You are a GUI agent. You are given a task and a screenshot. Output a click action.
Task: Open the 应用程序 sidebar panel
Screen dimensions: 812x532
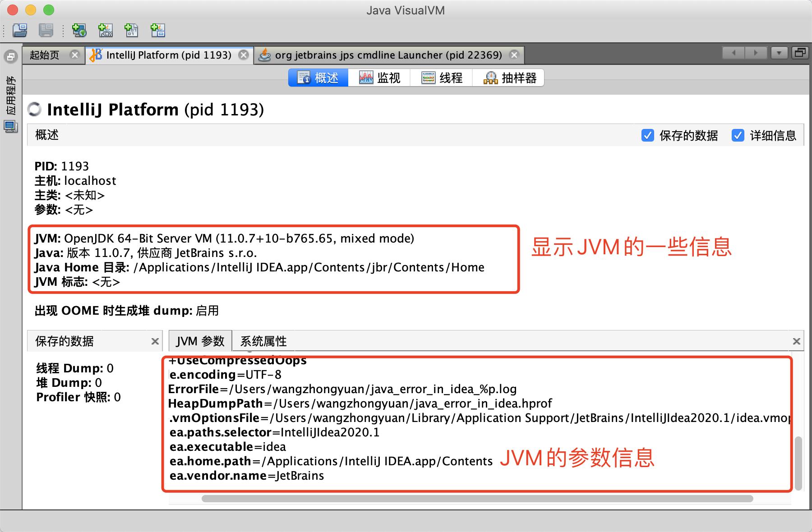point(10,95)
